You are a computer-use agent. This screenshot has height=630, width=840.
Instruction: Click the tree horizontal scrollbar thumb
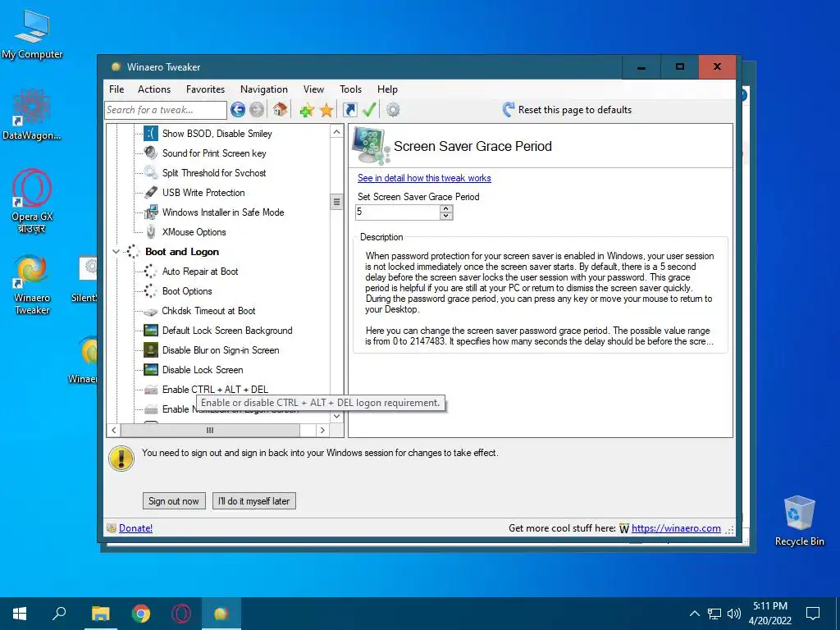pos(210,430)
